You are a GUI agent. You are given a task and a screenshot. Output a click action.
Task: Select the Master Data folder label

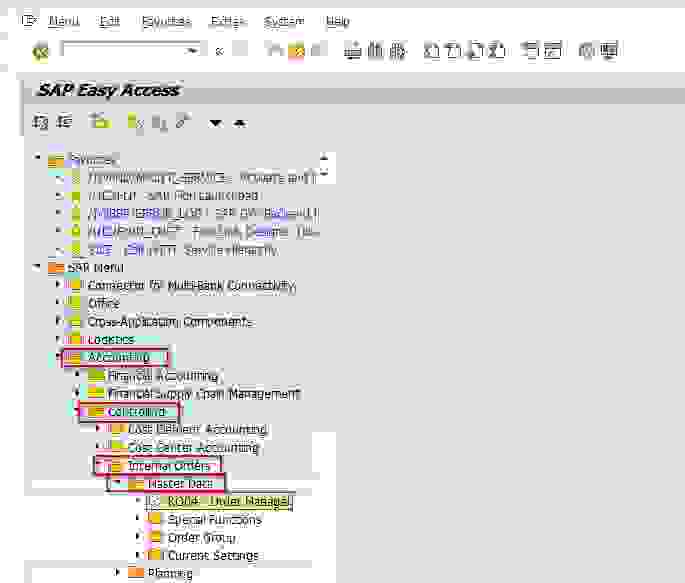(180, 483)
